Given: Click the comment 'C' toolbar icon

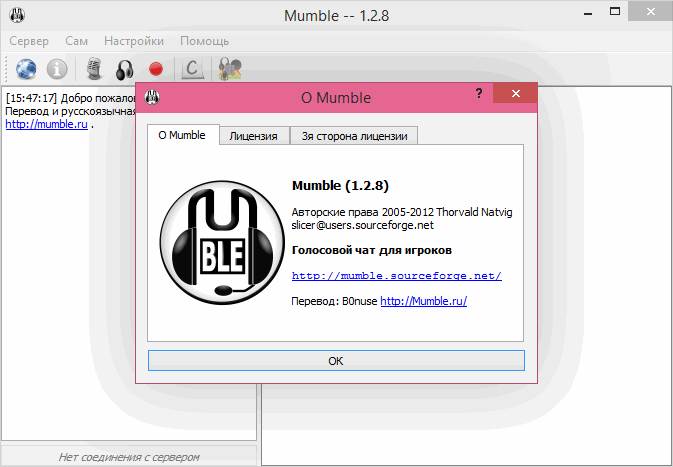Looking at the screenshot, I should pyautogui.click(x=192, y=69).
